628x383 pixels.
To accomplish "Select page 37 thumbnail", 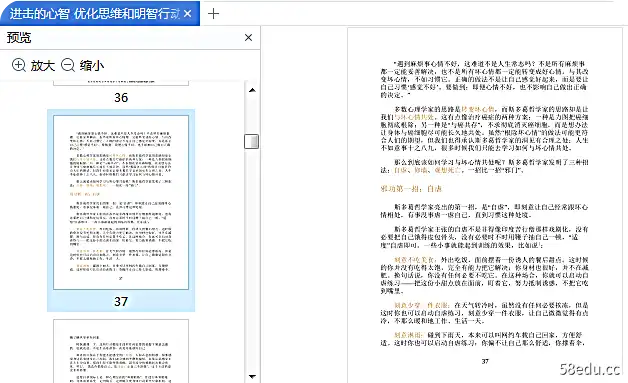I will tap(121, 202).
